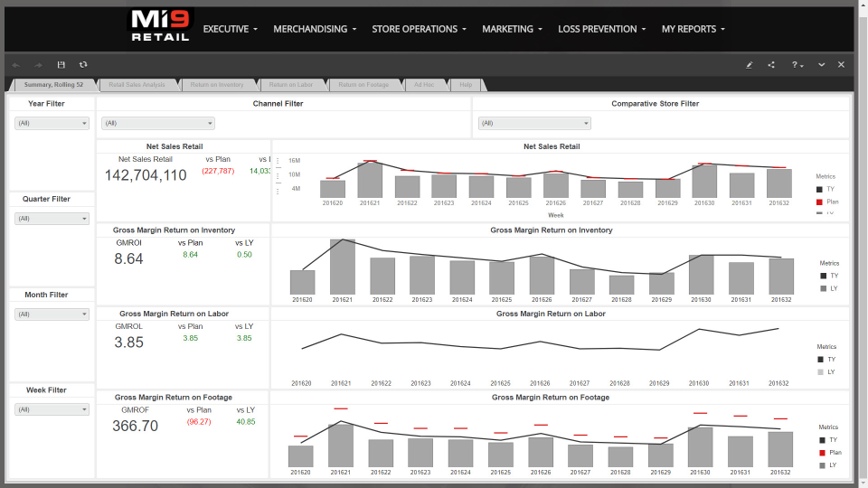Click the forward arrow in toolbar
This screenshot has height=488, width=868.
point(38,65)
